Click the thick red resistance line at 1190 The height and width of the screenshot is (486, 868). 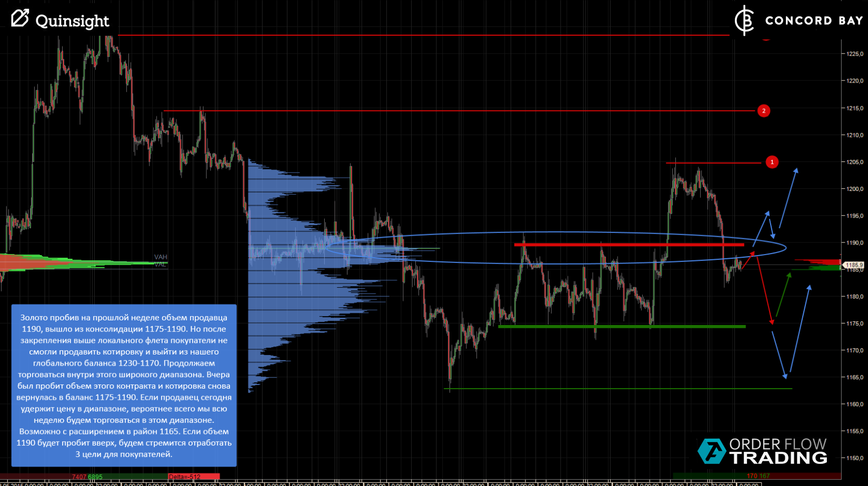coord(629,245)
